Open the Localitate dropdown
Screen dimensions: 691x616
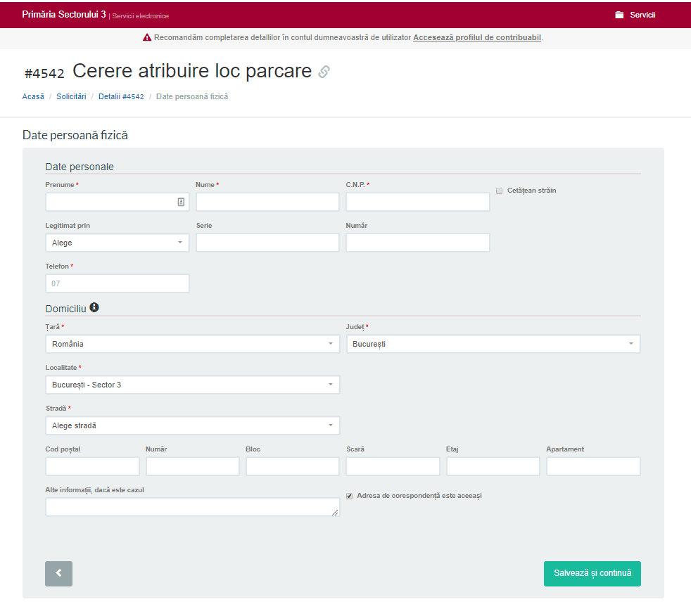coord(192,385)
